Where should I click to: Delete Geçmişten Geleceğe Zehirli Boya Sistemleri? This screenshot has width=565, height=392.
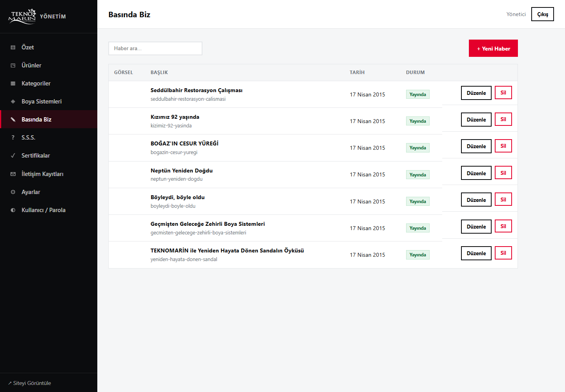point(503,226)
